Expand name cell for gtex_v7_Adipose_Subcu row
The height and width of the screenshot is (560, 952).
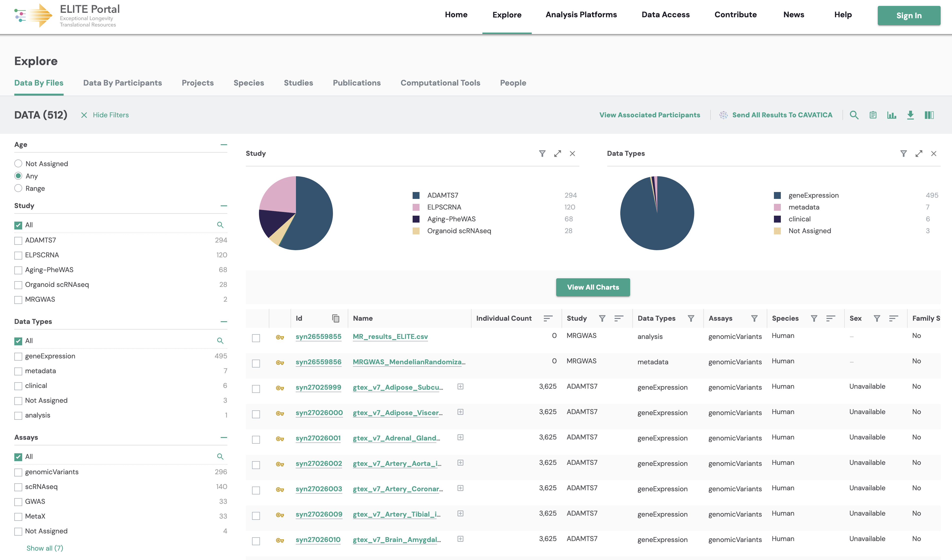[460, 386]
